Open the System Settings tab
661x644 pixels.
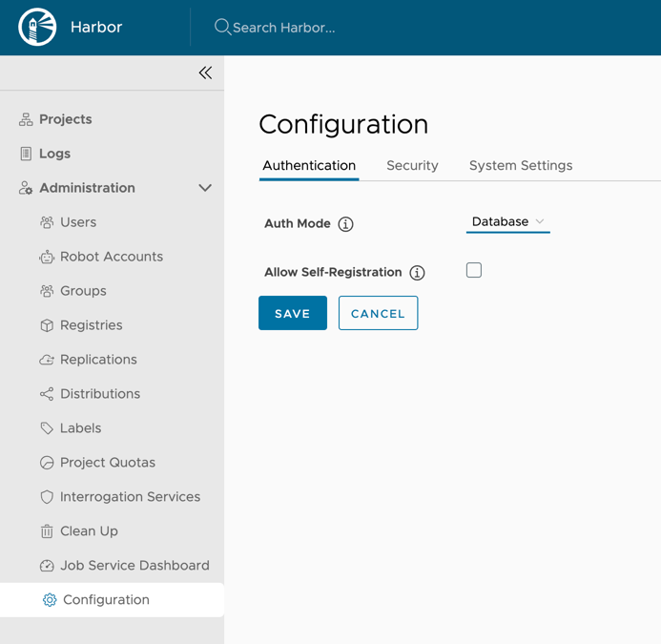tap(521, 166)
